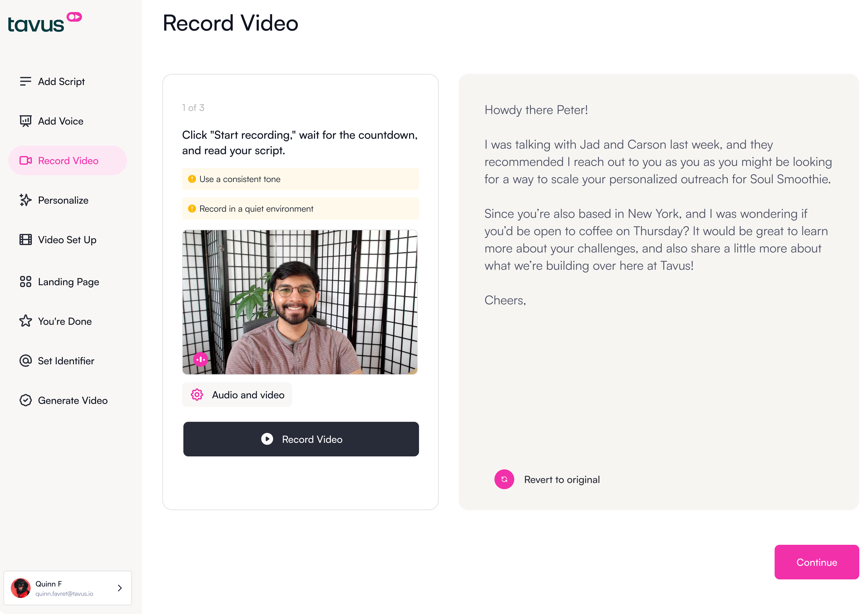
Task: Click the Generate Video checkmark badge icon
Action: tap(25, 400)
